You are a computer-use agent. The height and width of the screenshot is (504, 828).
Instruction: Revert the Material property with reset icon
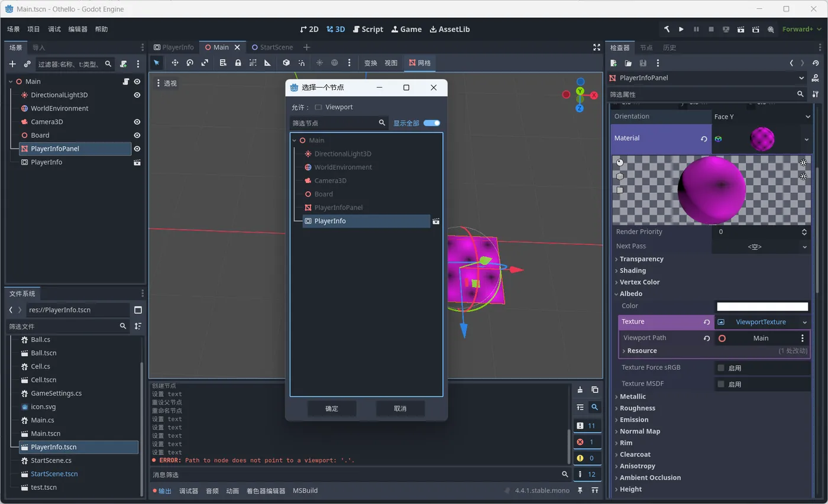pos(704,139)
